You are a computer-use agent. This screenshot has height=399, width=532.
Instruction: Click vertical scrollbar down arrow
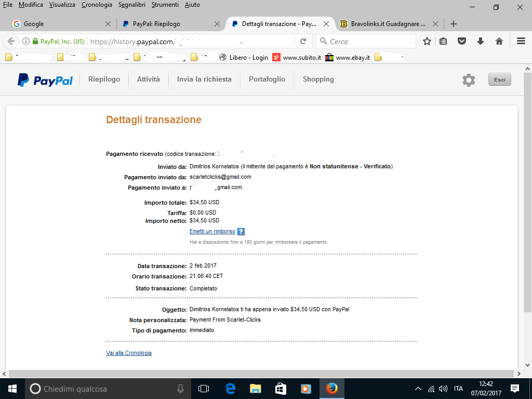coord(527,365)
